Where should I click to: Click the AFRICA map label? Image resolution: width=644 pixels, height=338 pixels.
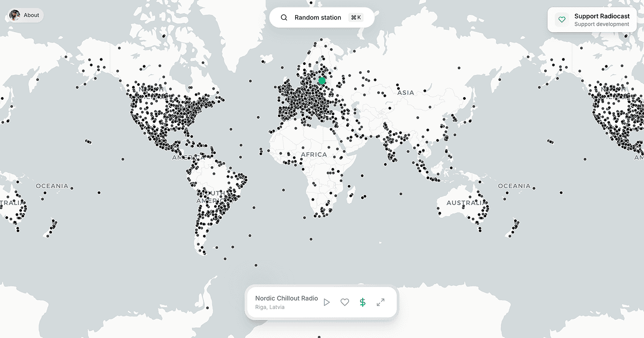pos(314,155)
